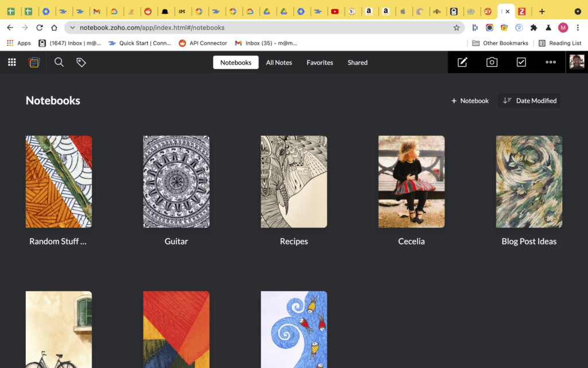This screenshot has height=368, width=588.
Task: Open the Date Modified sort dropdown
Action: click(529, 100)
